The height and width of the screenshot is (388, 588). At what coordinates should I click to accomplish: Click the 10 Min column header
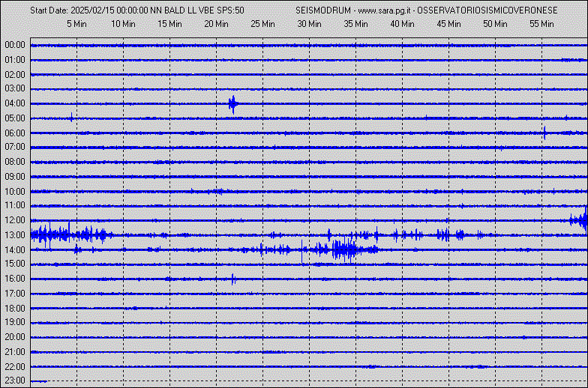click(123, 24)
